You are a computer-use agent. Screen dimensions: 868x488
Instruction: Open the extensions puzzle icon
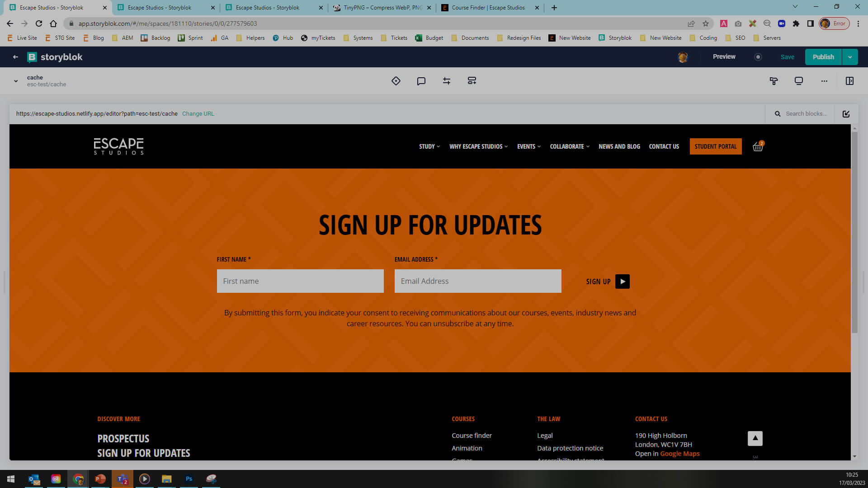[796, 23]
